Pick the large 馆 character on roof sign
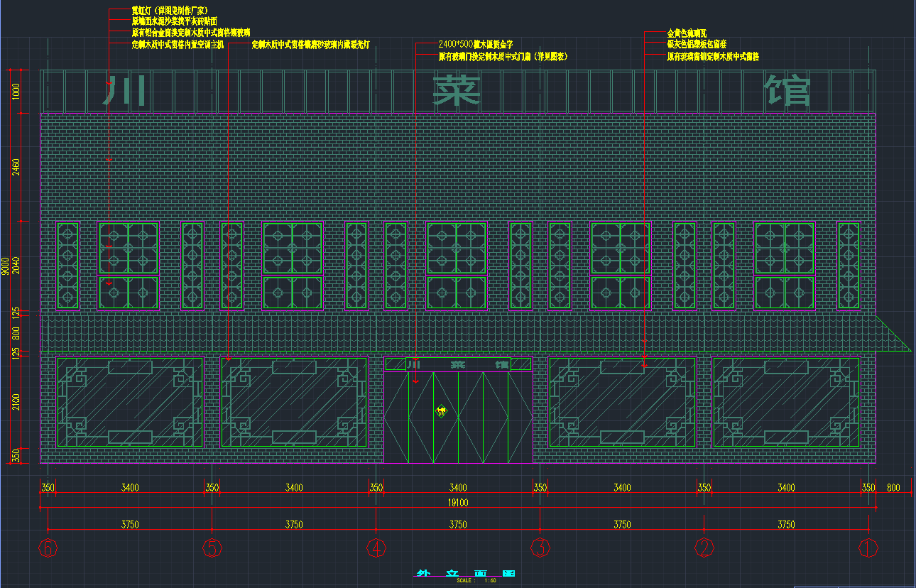Viewport: 916px width, 588px height. click(787, 91)
